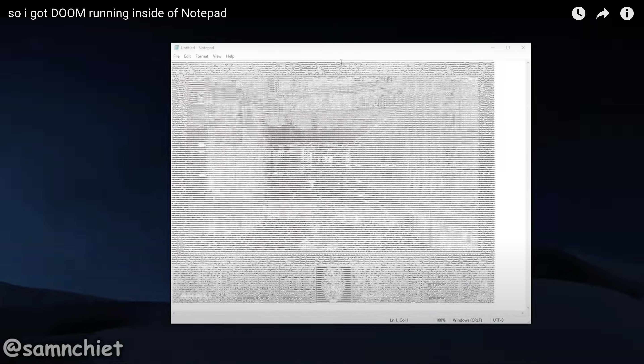Click the 'Windows (CRLF)' status text
The height and width of the screenshot is (364, 644).
click(x=467, y=320)
